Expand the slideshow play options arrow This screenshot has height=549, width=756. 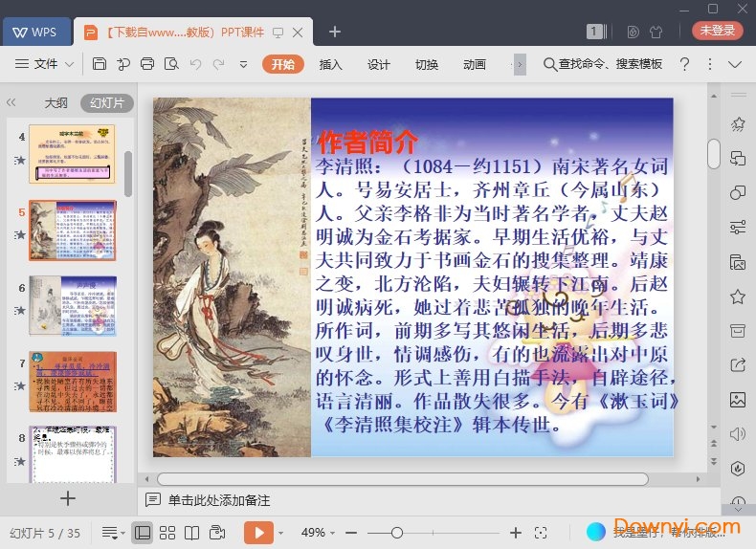tap(281, 533)
